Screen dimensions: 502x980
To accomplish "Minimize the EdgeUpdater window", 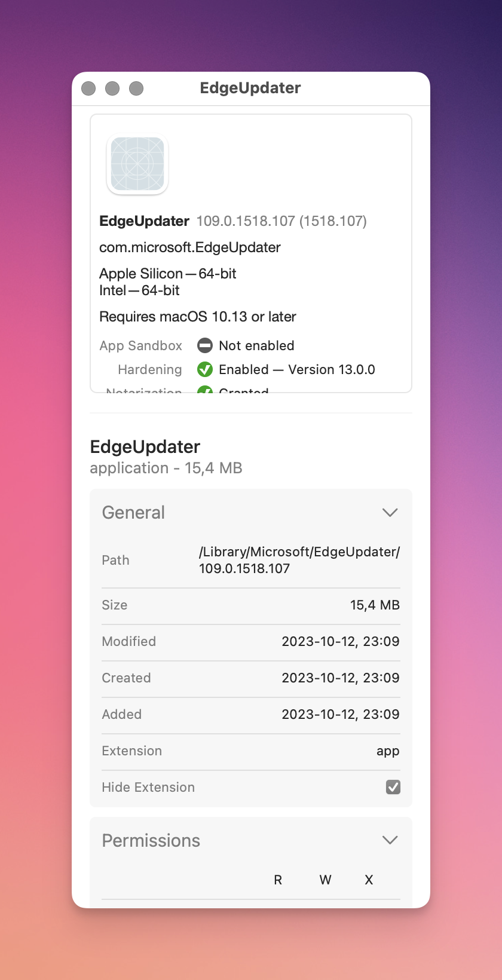I will tap(112, 88).
